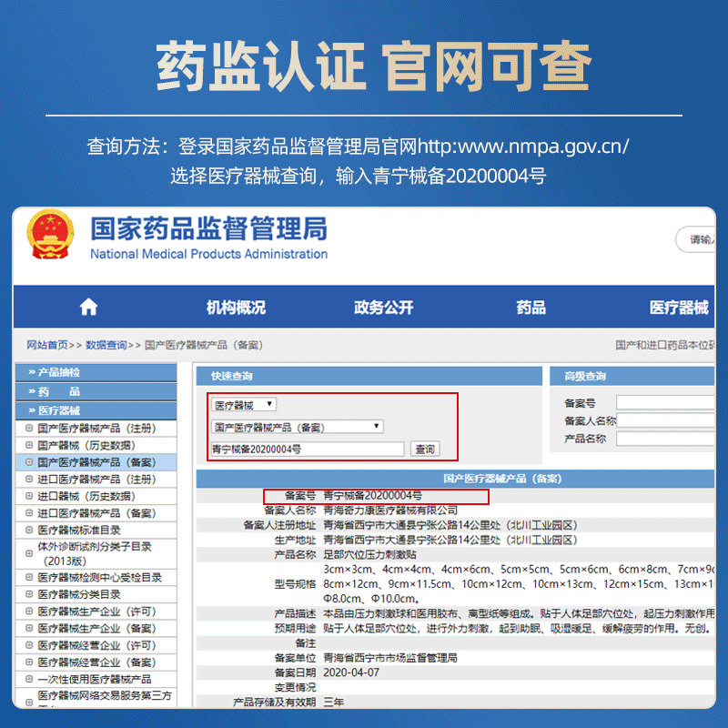Select 国产医疗器械产品（注册） sidebar item
The image size is (728, 728).
[x=96, y=428]
